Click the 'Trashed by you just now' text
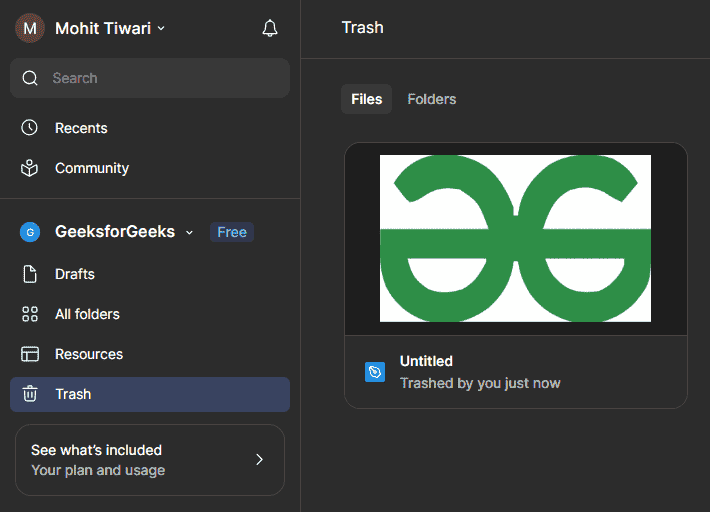Viewport: 710px width, 512px height. 480,383
